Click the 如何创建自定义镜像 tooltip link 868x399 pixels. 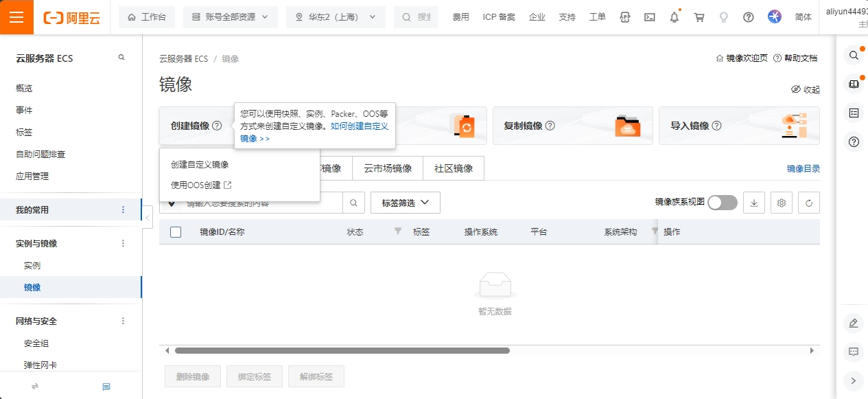pos(359,126)
